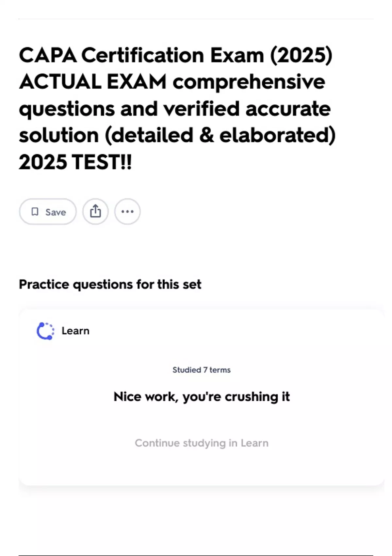Screen dimensions: 392x556
Task: Click the 'questions and verified accurate' title line
Action: (175, 109)
